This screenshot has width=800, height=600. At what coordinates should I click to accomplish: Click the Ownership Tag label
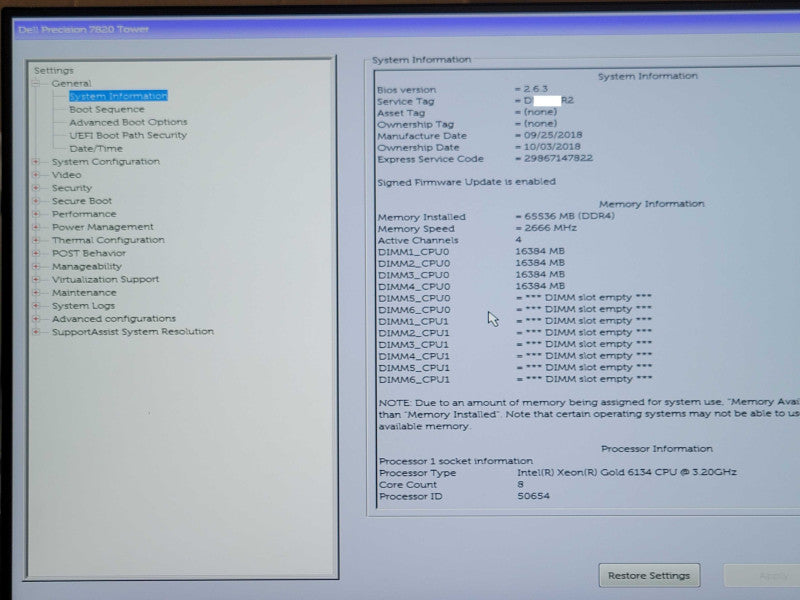415,124
